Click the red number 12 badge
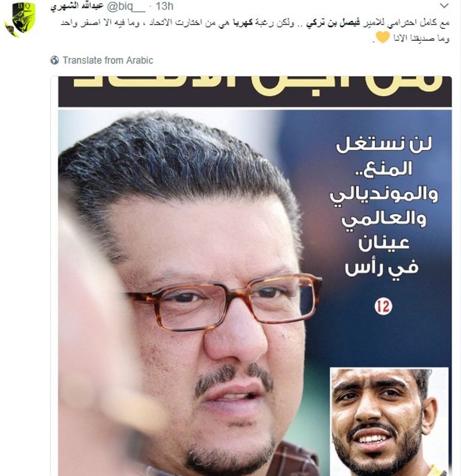Viewport: 461px width, 476px height. point(384,306)
